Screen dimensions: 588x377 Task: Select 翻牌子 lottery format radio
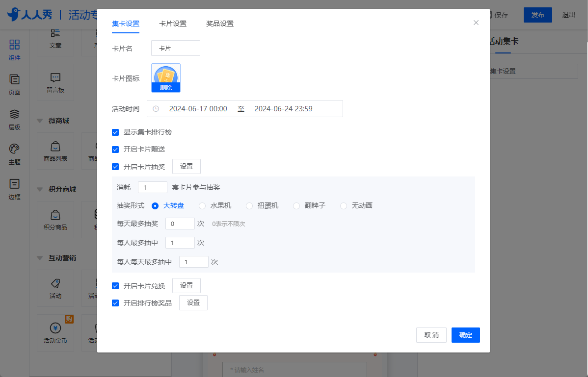(x=296, y=205)
